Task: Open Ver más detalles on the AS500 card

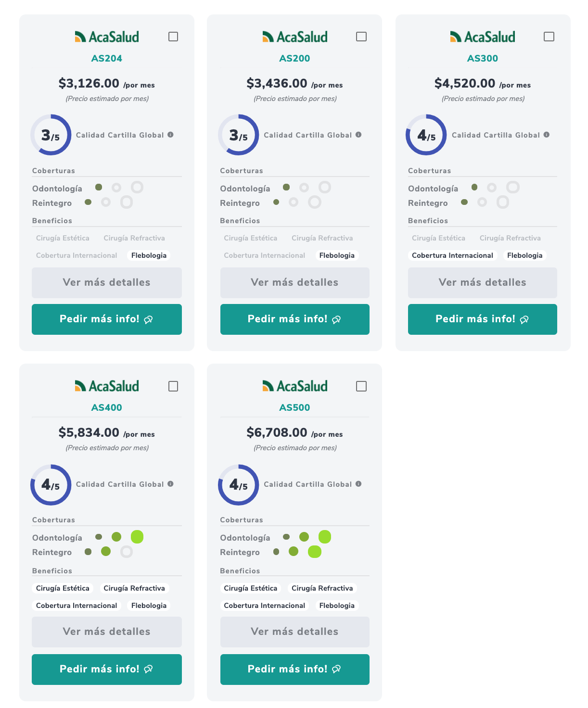Action: tap(295, 632)
